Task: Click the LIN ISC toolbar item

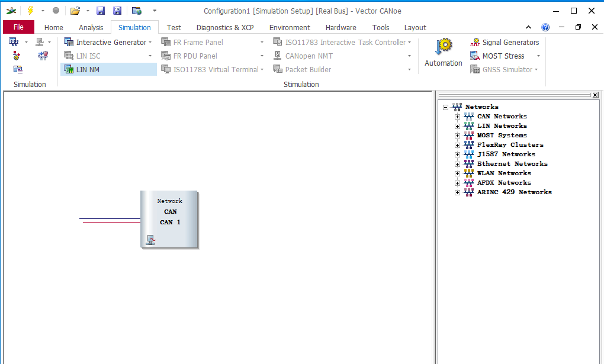Action: click(82, 56)
